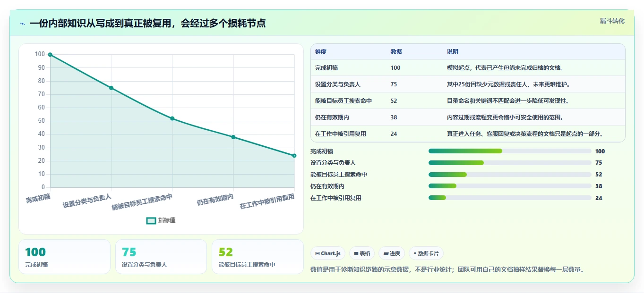Click the table value 75

[x=394, y=84]
